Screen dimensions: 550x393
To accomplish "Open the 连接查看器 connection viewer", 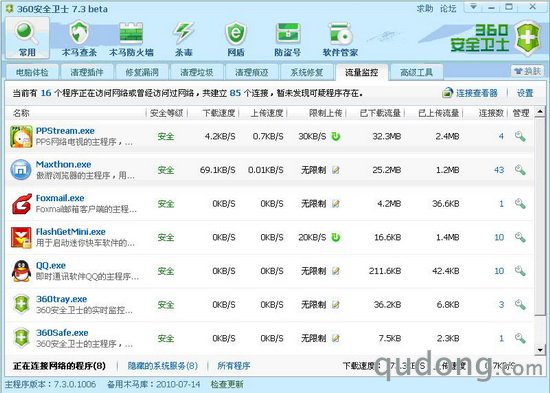I will tap(470, 93).
